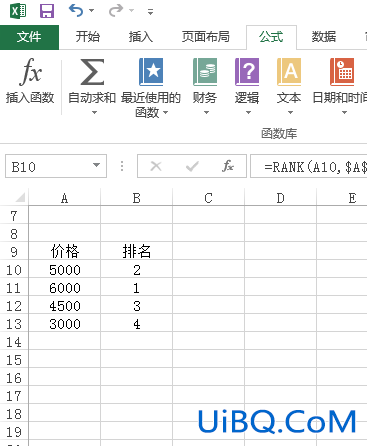
Task: Switch to the 开始 tab
Action: pyautogui.click(x=88, y=37)
